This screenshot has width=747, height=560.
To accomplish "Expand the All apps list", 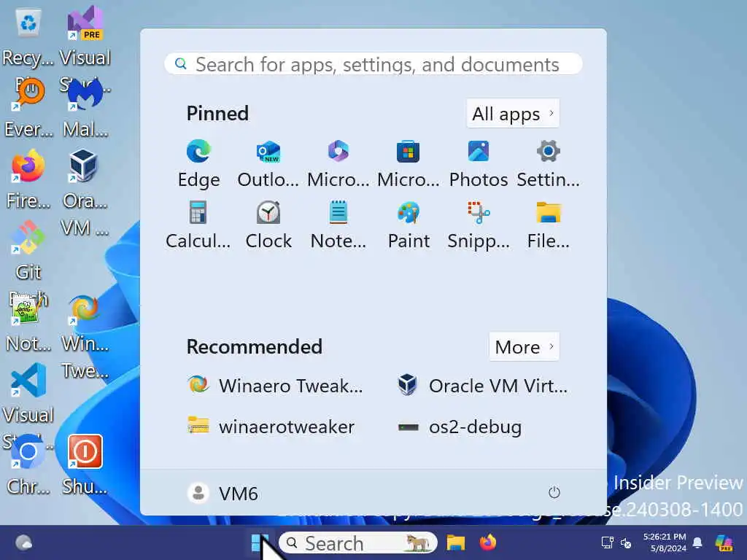I will 513,114.
